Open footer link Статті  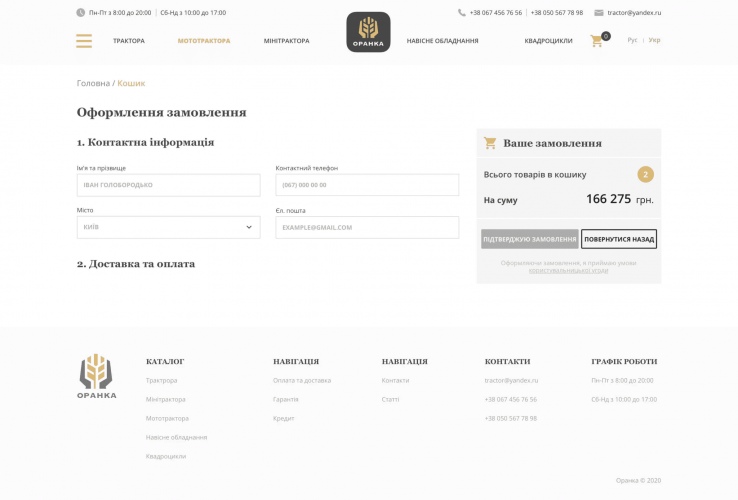(x=390, y=399)
